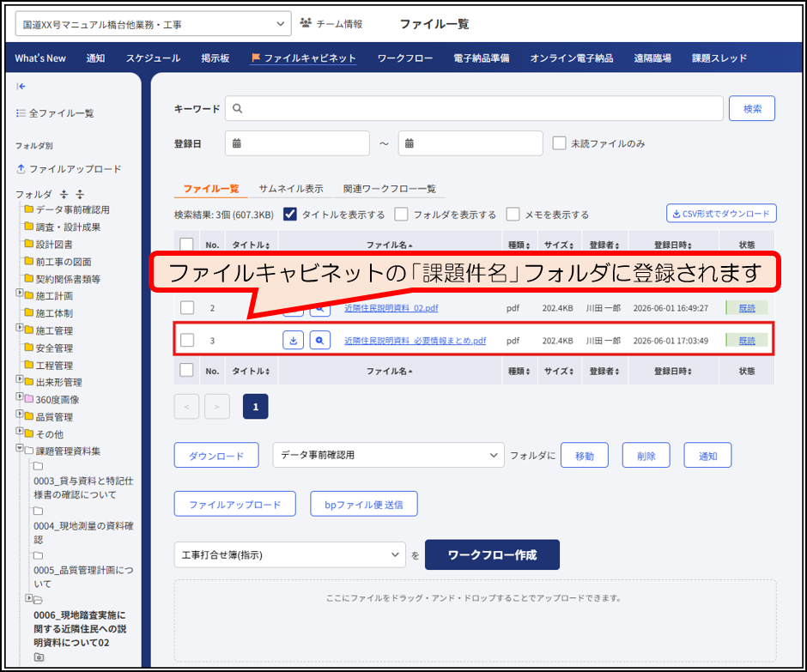This screenshot has height=672, width=807.
Task: Click the bpファイル便 送信 button
Action: (364, 505)
